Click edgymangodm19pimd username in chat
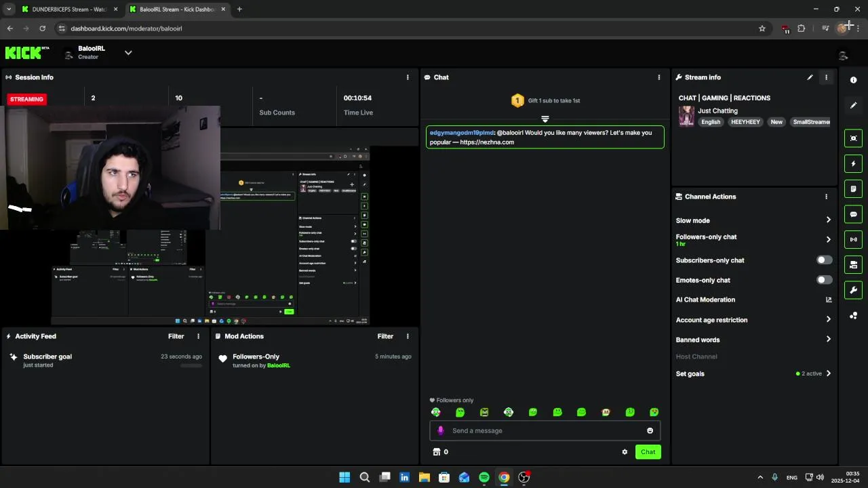The image size is (868, 488). pos(462,133)
